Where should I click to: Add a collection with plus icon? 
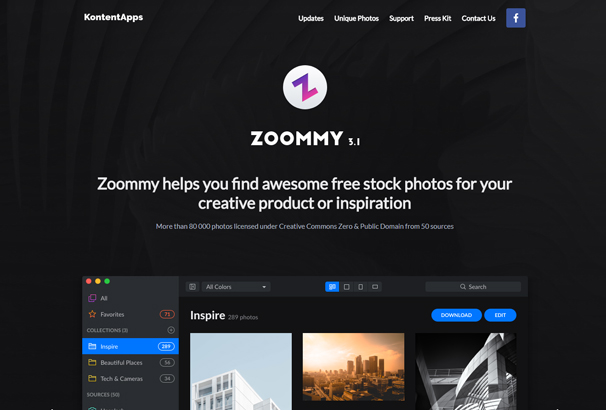(171, 330)
